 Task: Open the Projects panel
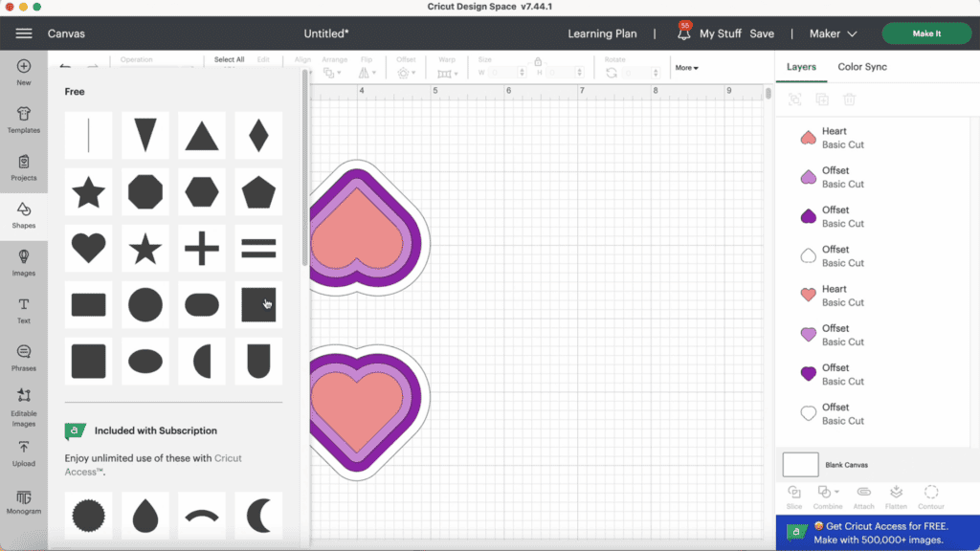(24, 167)
